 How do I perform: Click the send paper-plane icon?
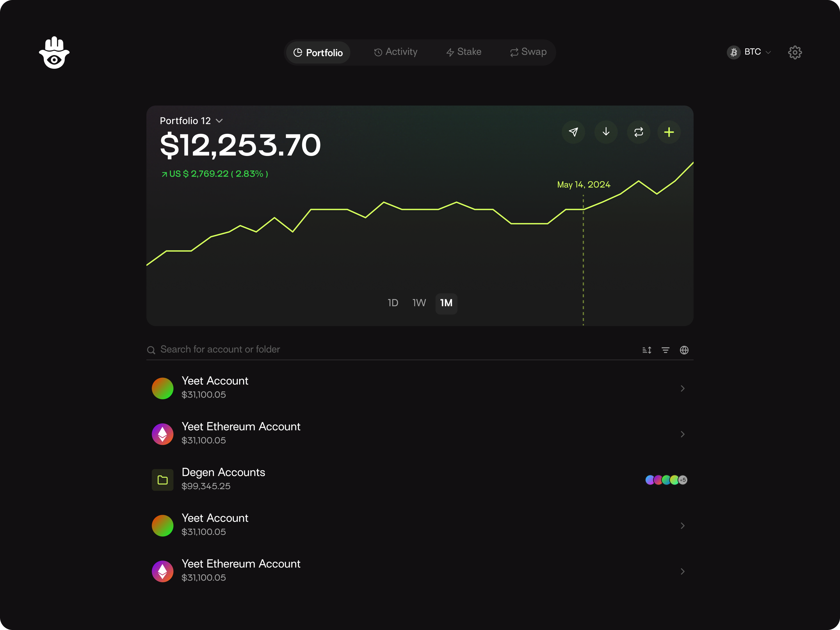(573, 132)
